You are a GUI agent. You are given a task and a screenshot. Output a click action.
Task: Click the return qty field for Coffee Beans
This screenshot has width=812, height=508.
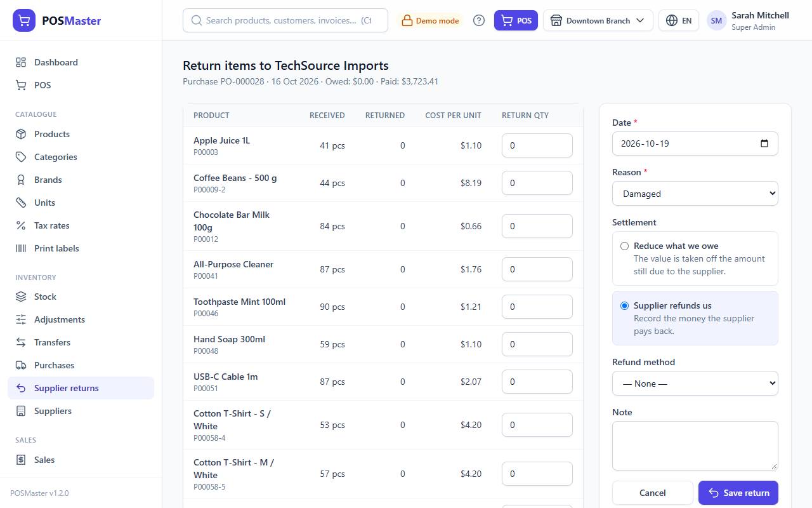coord(537,183)
